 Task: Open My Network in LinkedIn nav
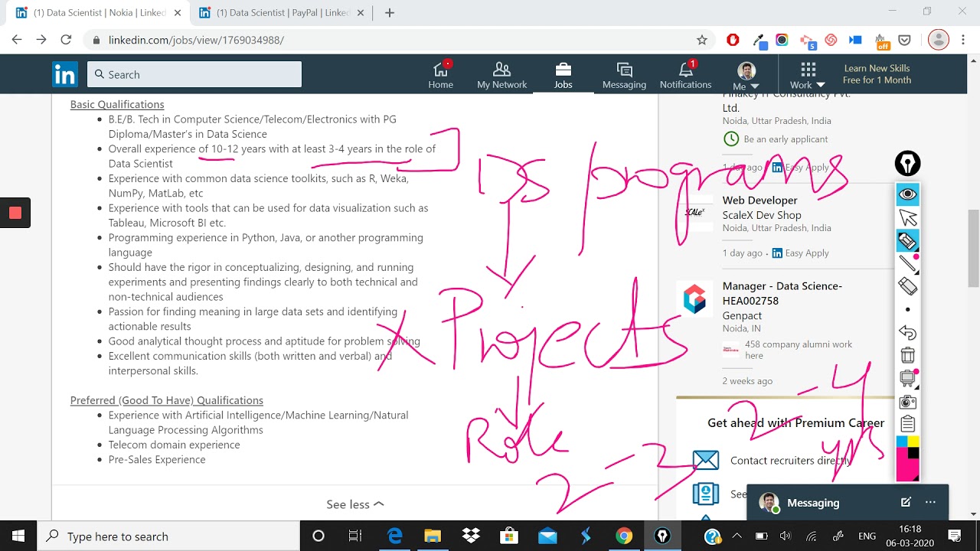tap(501, 75)
